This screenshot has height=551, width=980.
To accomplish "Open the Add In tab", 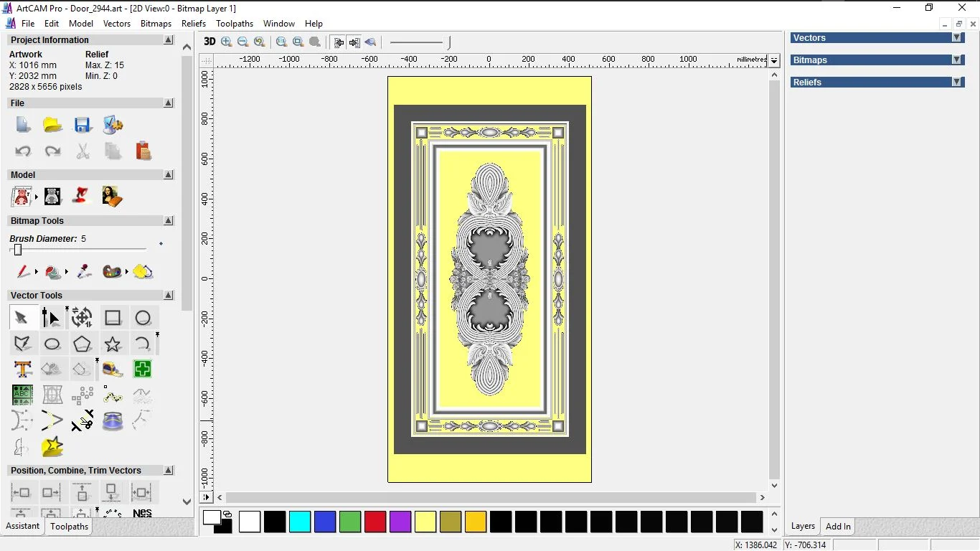I will point(838,527).
